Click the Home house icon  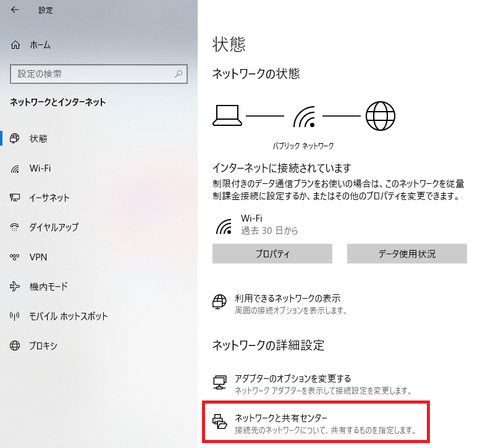point(15,45)
